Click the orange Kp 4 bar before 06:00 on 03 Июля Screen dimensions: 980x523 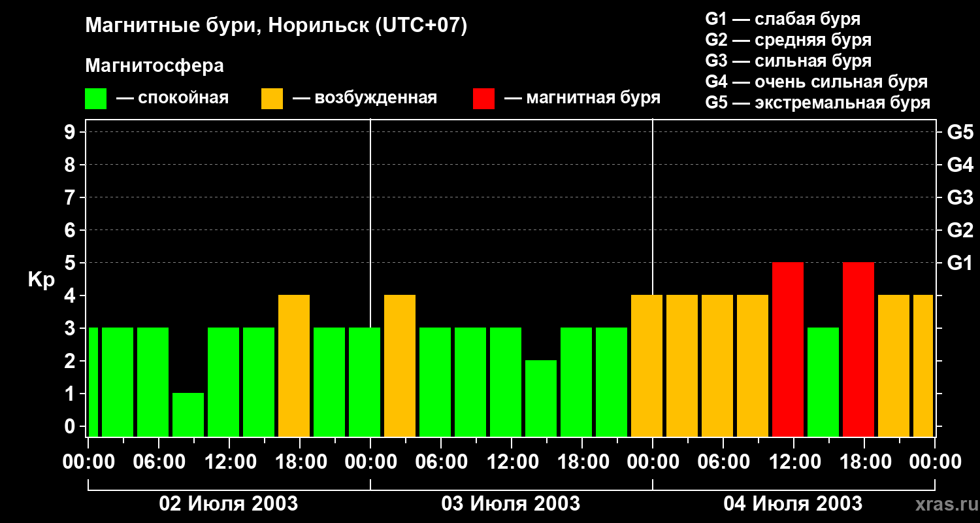(x=400, y=365)
